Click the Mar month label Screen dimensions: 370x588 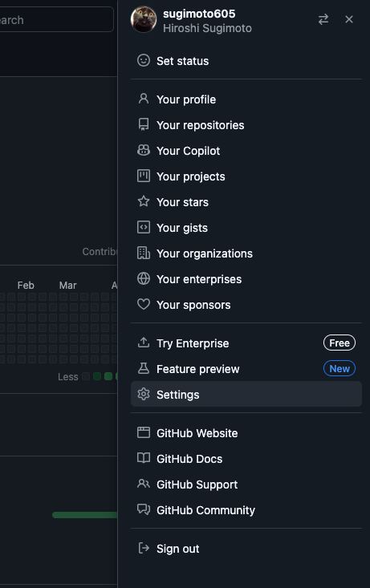pos(68,286)
